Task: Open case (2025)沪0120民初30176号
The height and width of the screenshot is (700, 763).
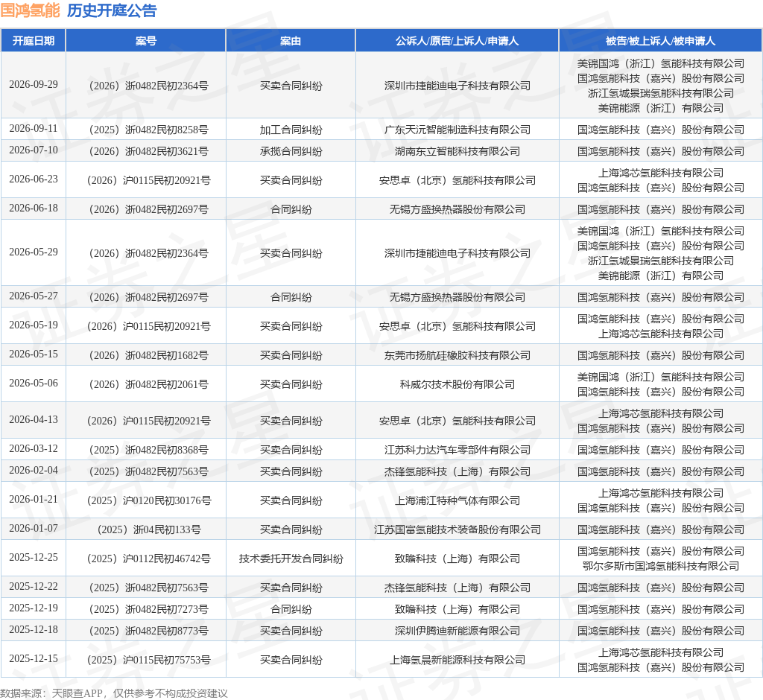Action: (148, 500)
